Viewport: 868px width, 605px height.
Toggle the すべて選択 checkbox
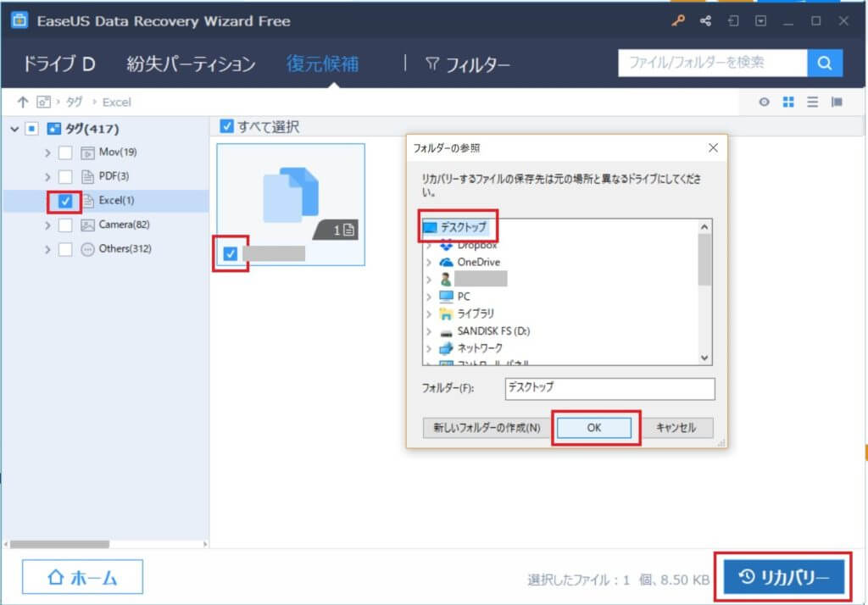point(226,126)
